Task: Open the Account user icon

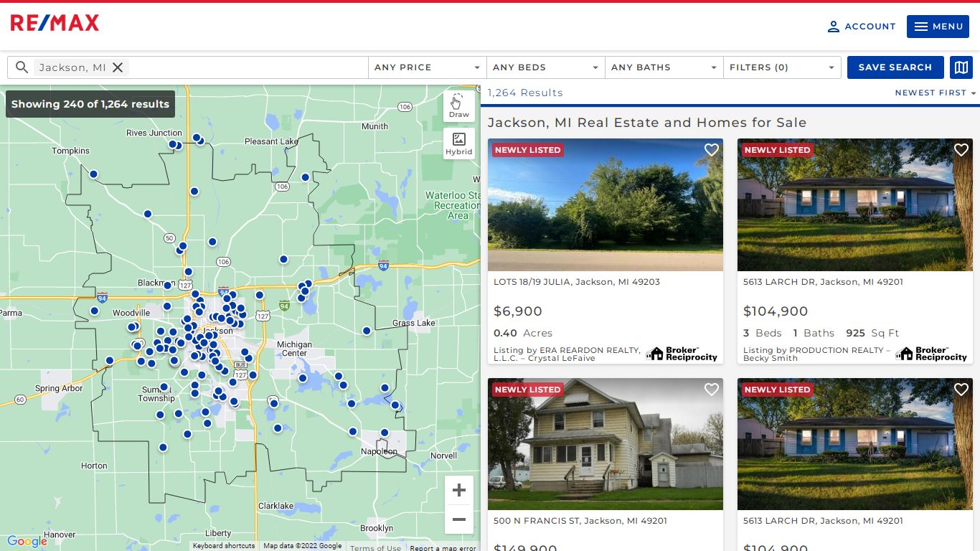Action: point(833,27)
